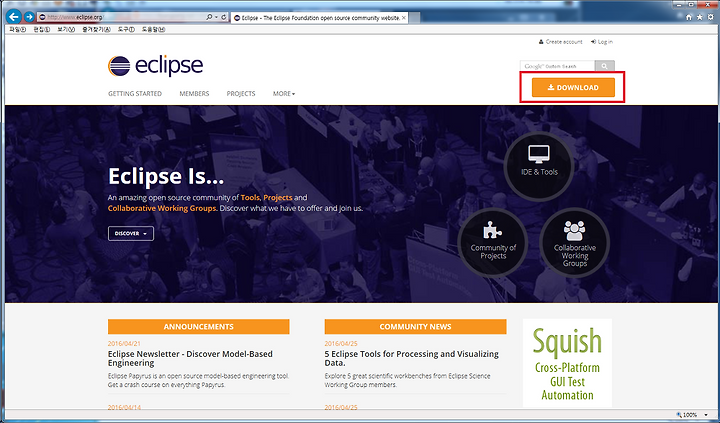Image resolution: width=720 pixels, height=423 pixels.
Task: Open Eclipse Newsletter Model-Based Engineering article
Action: (190, 358)
